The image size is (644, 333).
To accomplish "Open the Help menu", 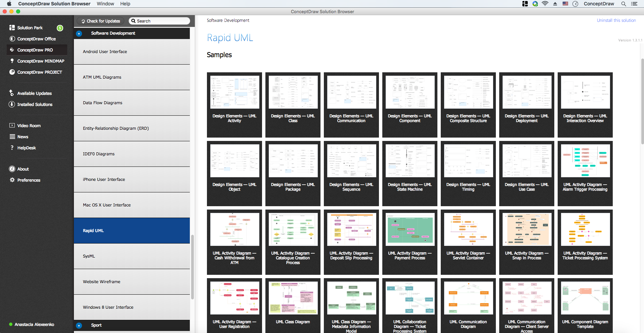I will coord(125,4).
